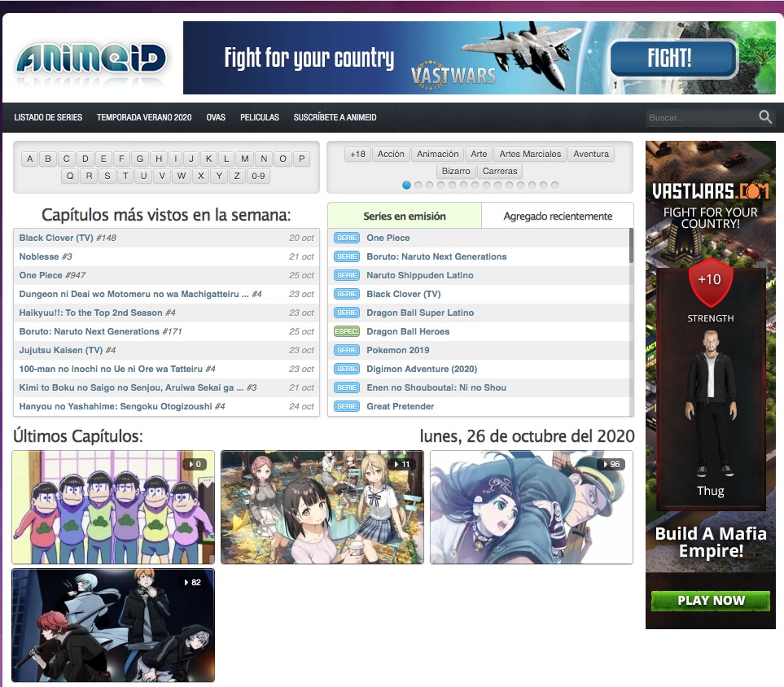Select the Carreras genre button

coord(500,171)
